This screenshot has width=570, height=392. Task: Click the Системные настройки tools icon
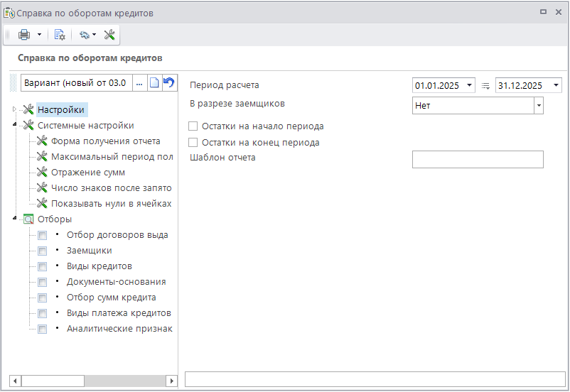[29, 125]
